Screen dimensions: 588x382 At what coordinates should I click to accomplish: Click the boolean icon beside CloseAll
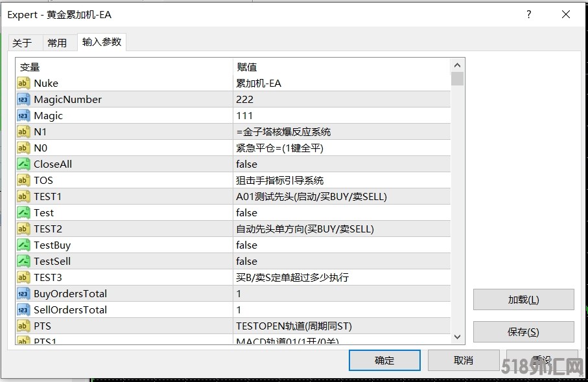(x=23, y=164)
